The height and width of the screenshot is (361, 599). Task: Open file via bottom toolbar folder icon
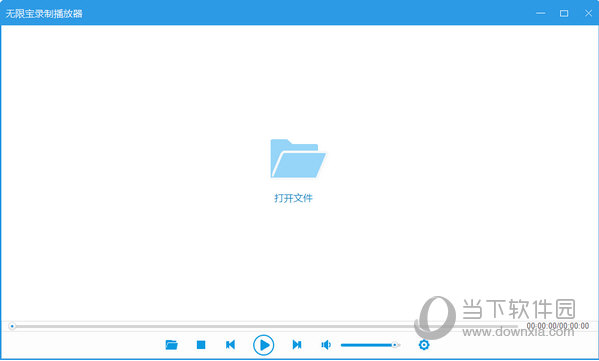tap(172, 345)
